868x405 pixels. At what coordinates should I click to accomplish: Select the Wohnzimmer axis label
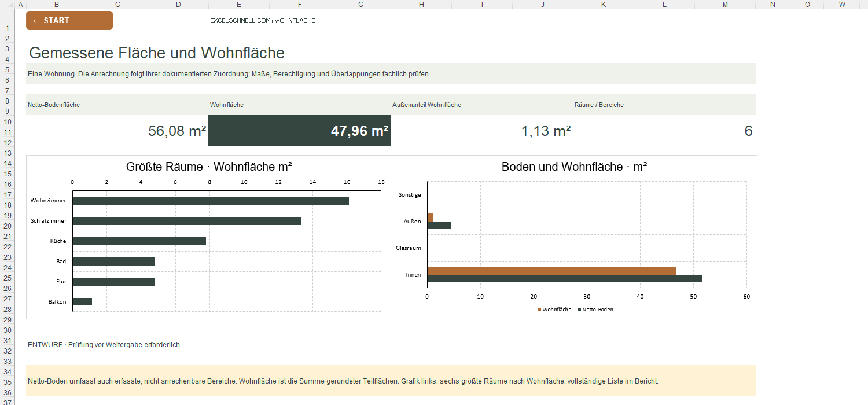point(49,201)
